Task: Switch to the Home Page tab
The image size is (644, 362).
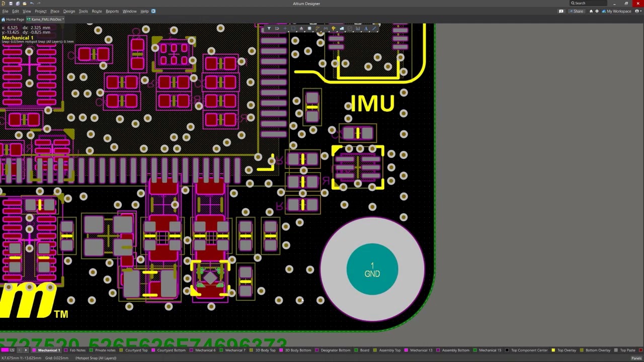Action: (x=14, y=19)
